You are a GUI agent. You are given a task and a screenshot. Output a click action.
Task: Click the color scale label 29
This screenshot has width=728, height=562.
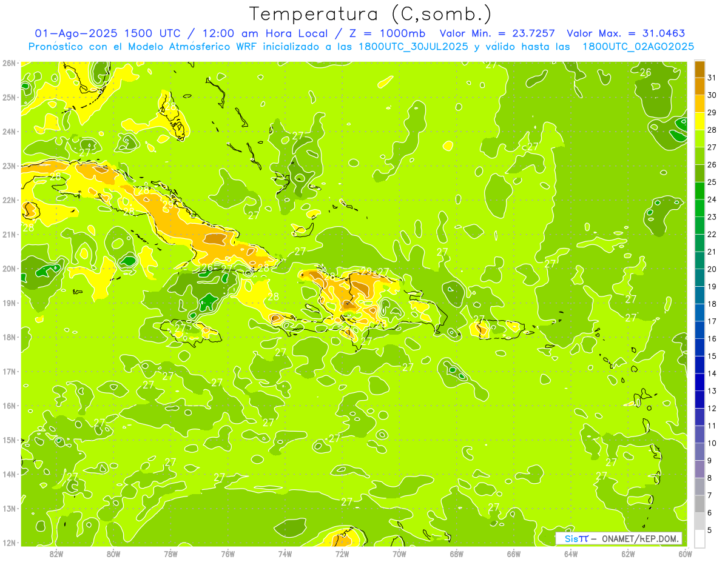point(712,113)
